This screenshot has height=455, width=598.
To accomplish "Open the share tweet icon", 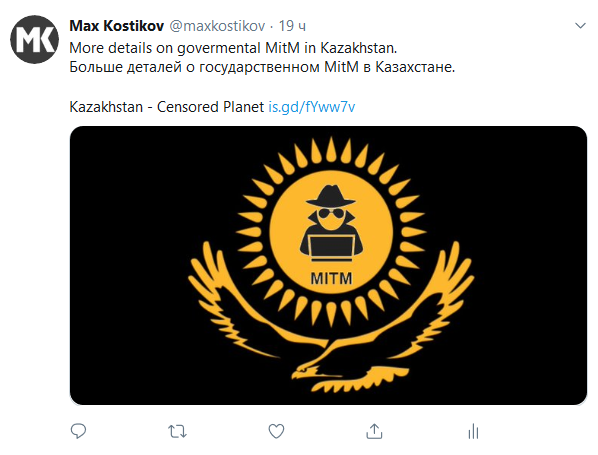I will [374, 431].
